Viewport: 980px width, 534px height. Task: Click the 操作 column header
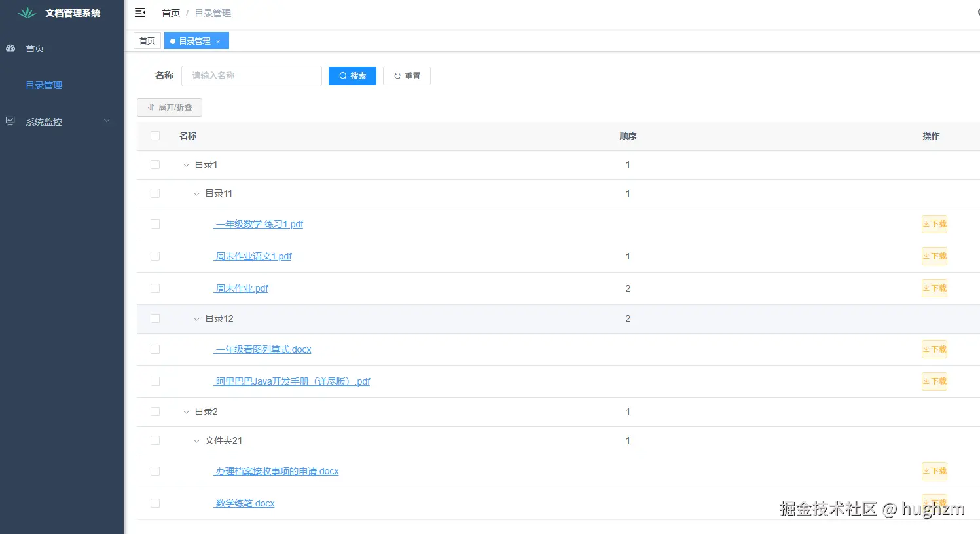click(x=931, y=136)
